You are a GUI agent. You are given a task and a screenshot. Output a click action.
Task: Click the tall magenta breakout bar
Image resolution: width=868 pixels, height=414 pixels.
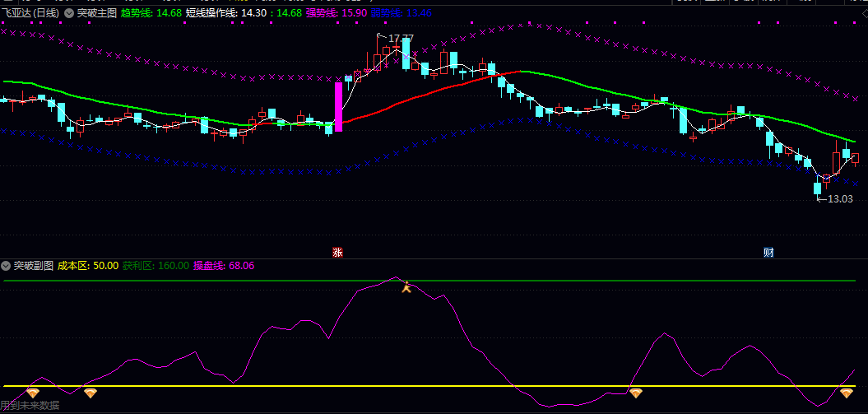[x=338, y=107]
